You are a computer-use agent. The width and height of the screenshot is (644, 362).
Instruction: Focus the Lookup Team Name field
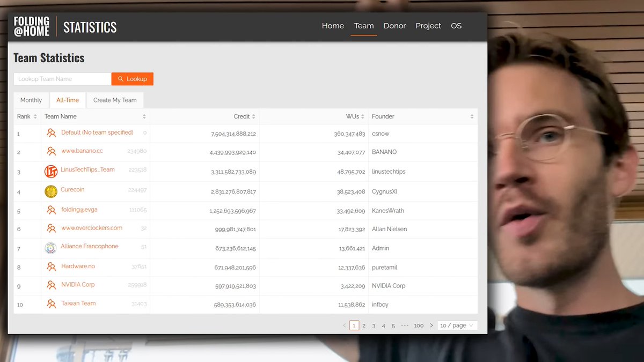click(63, 79)
